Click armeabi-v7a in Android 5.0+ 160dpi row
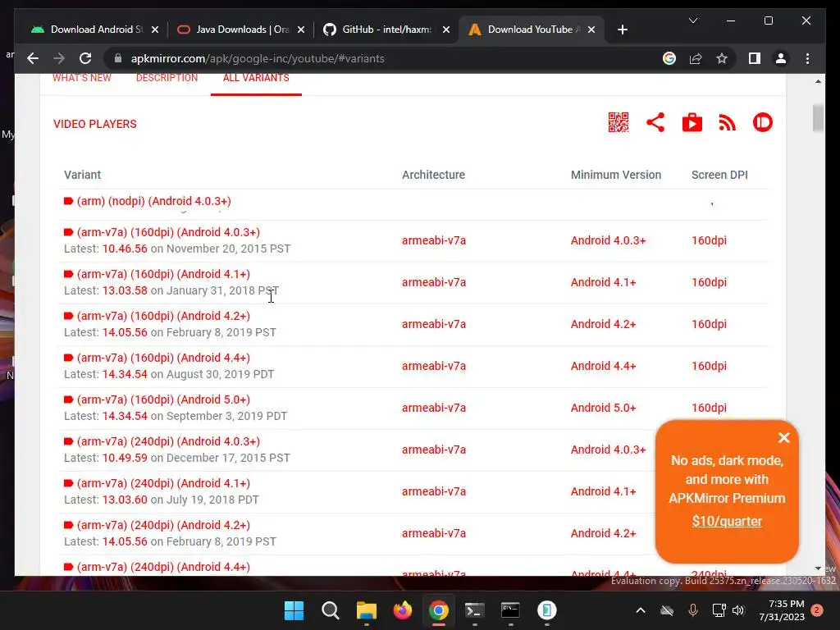The width and height of the screenshot is (840, 630). tap(434, 408)
